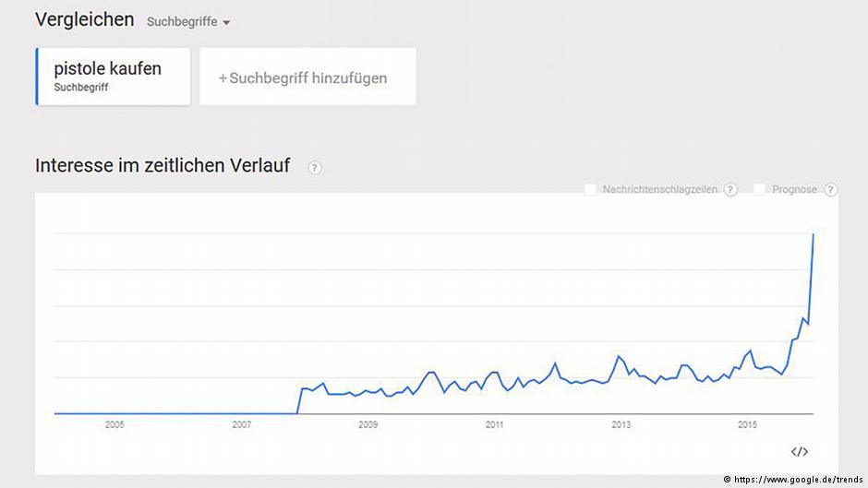Click the arrow beside Suchbegriffe

point(226,23)
